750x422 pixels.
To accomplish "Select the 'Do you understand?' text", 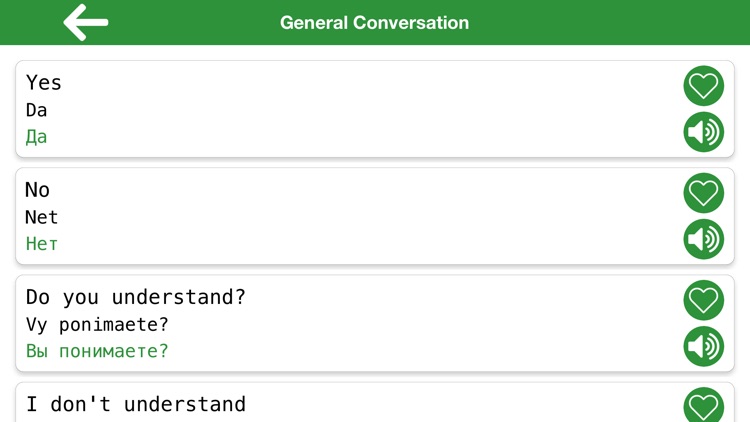I will pos(136,297).
